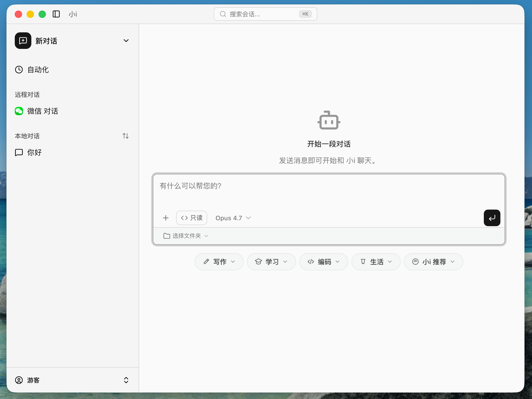
Task: Open the Opus 4.7 model dropdown
Action: [233, 218]
